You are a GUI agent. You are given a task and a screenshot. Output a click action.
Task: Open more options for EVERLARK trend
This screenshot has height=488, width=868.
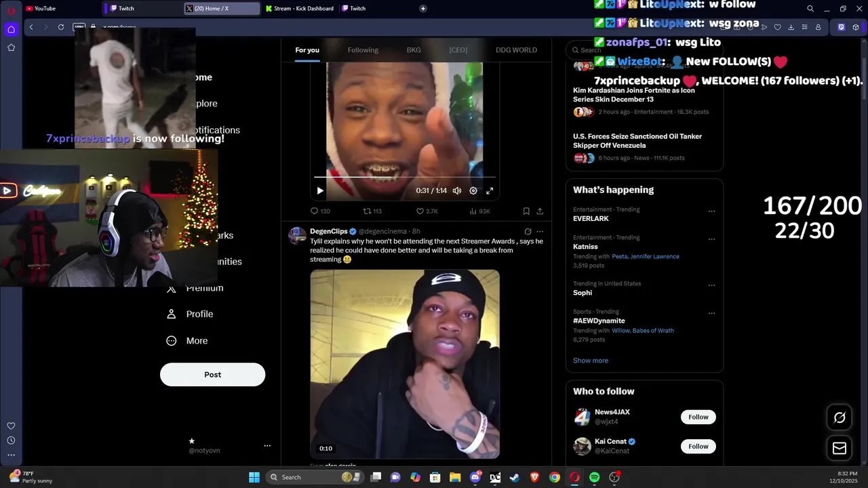click(x=711, y=211)
